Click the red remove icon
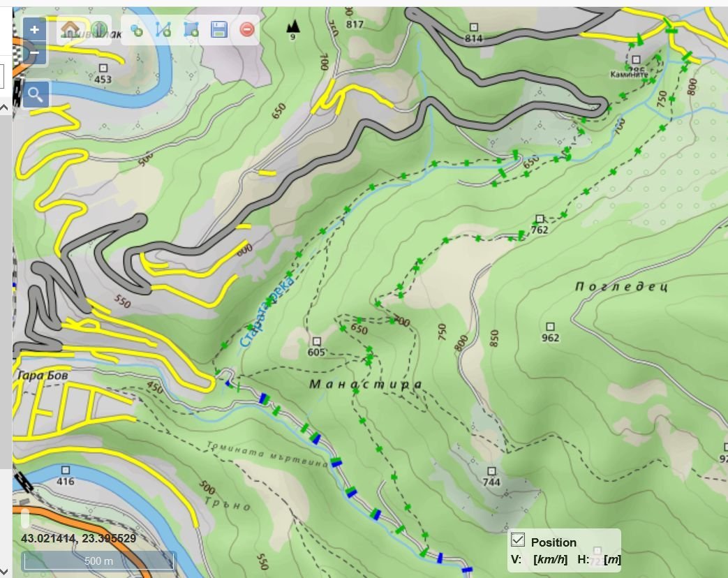The image size is (728, 578). click(x=246, y=30)
